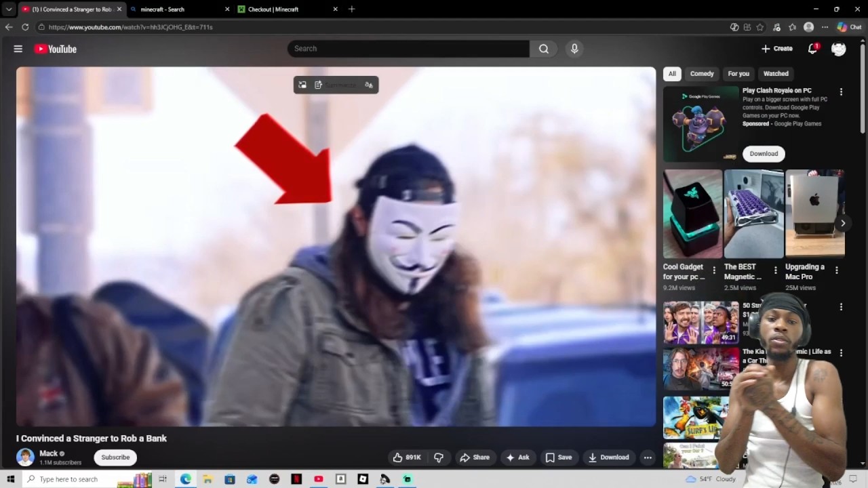This screenshot has height=488, width=868.
Task: Open the YouTube account avatar menu
Action: coord(839,49)
